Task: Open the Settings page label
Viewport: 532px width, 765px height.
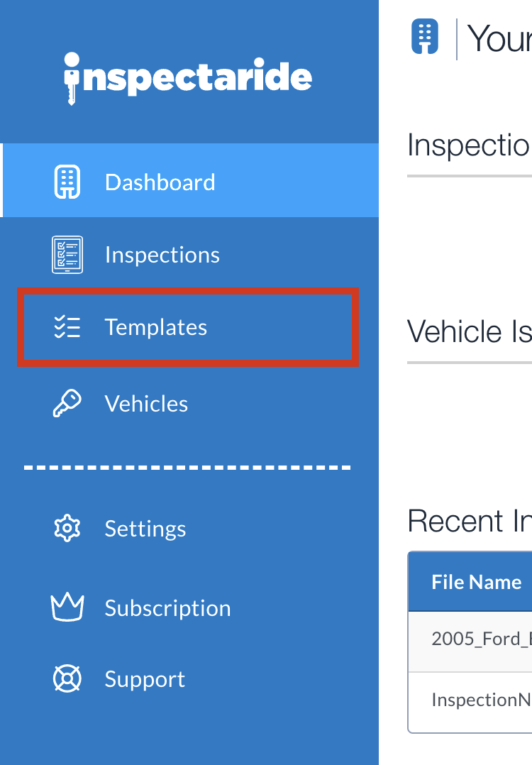Action: point(145,529)
